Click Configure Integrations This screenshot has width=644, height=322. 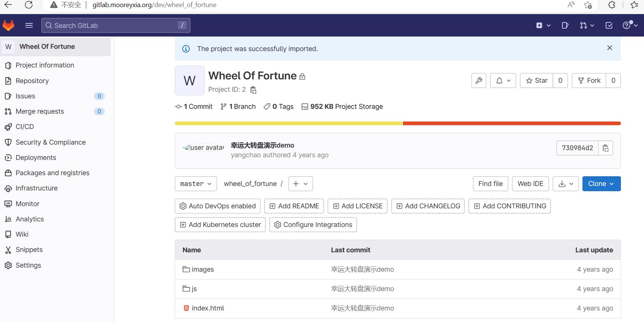coord(313,225)
